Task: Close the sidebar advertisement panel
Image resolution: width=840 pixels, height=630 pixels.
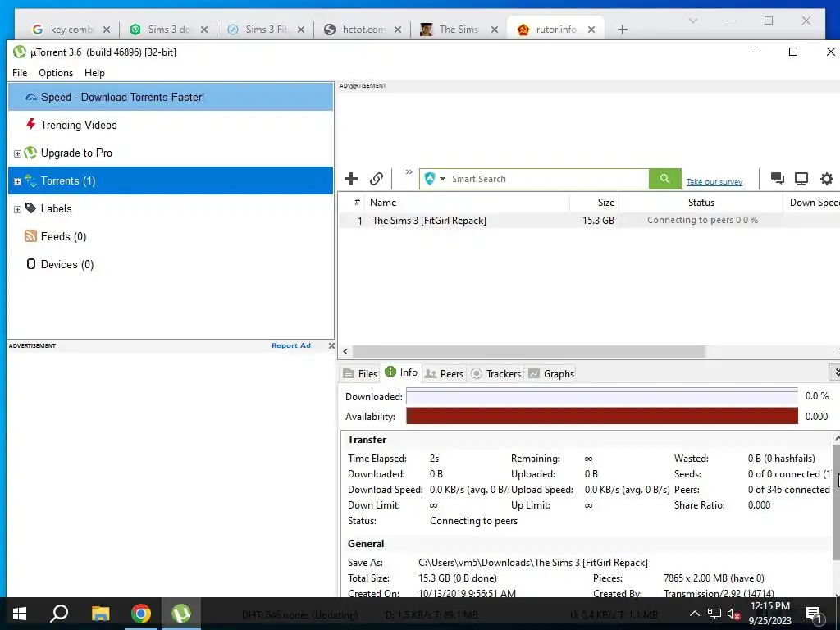Action: [x=331, y=345]
